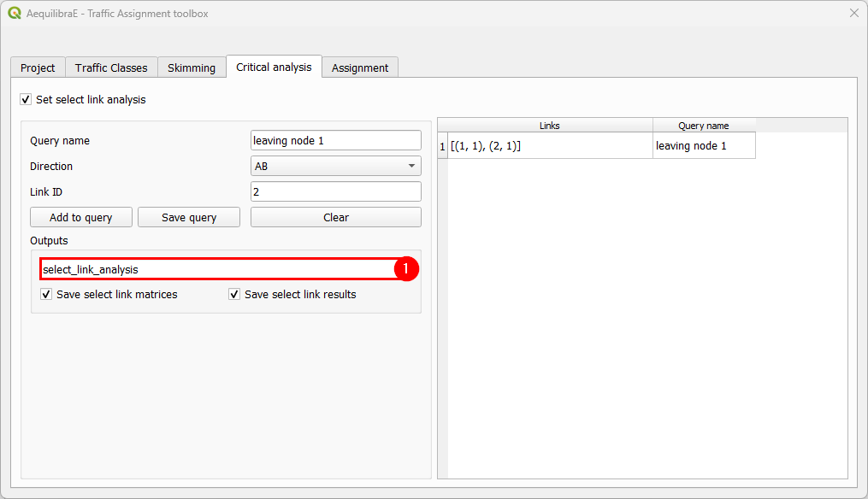The image size is (868, 499).
Task: Toggle the Set select link analysis checkbox
Action: (26, 99)
